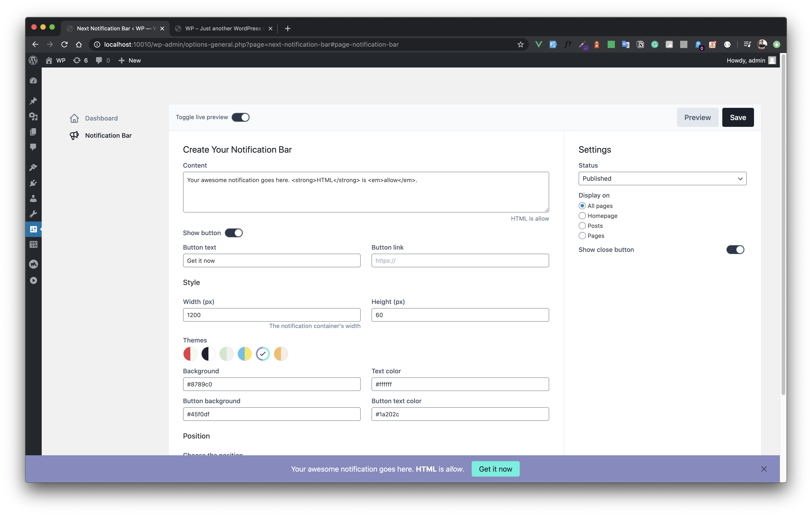This screenshot has height=516, width=812.
Task: Click the WordPress logo in admin bar
Action: point(33,60)
